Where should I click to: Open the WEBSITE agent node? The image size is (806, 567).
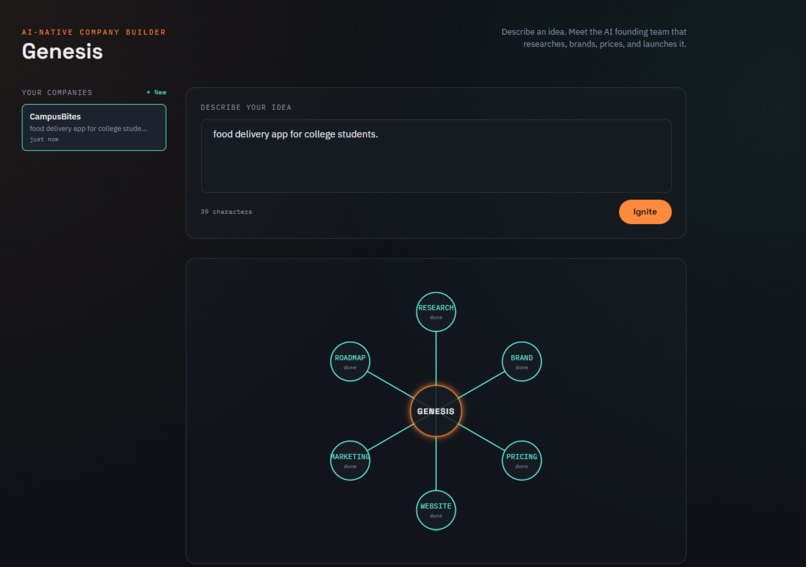coord(436,510)
